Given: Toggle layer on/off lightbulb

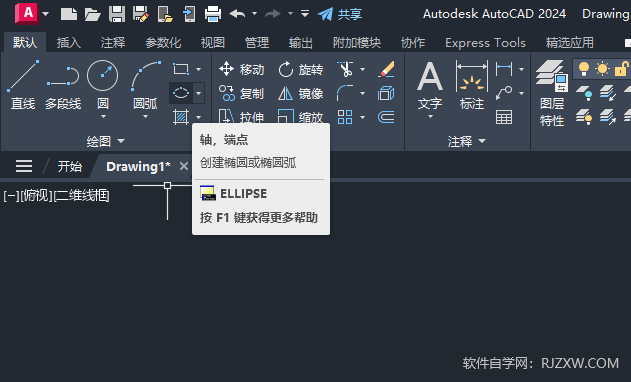Looking at the screenshot, I should point(584,69).
